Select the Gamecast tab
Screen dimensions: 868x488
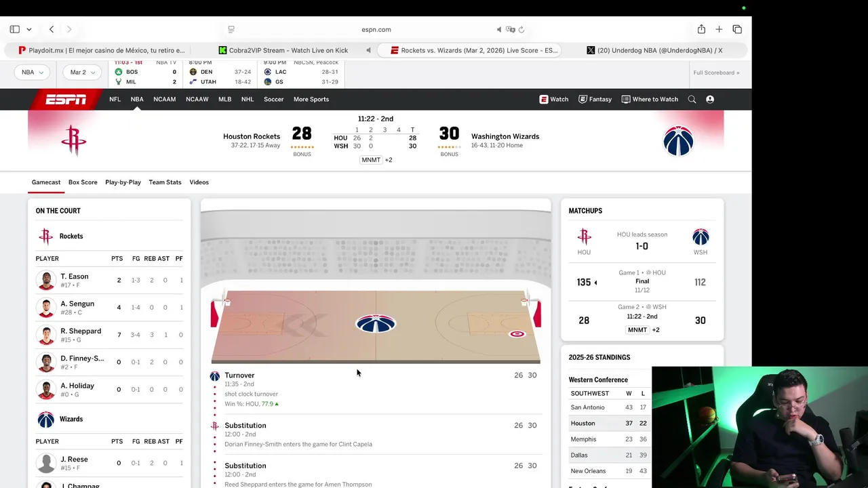[x=46, y=182]
